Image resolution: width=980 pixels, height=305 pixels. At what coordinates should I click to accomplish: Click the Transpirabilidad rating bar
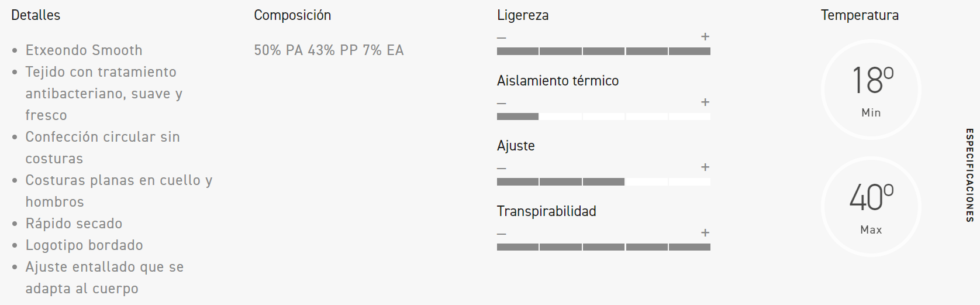[x=603, y=247]
